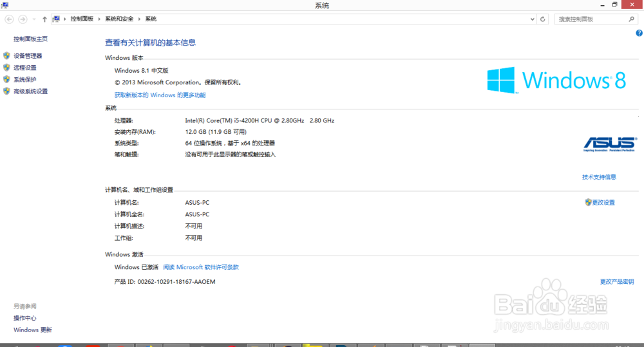Click shield icon beside 高级系统设置
This screenshot has height=347, width=644.
click(6, 91)
